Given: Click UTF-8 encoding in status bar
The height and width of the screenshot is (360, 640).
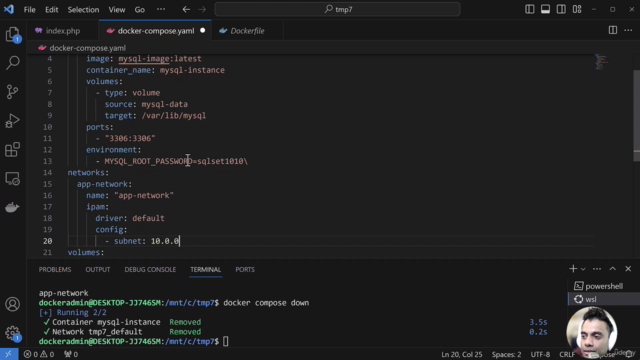Looking at the screenshot, I should tap(540, 354).
